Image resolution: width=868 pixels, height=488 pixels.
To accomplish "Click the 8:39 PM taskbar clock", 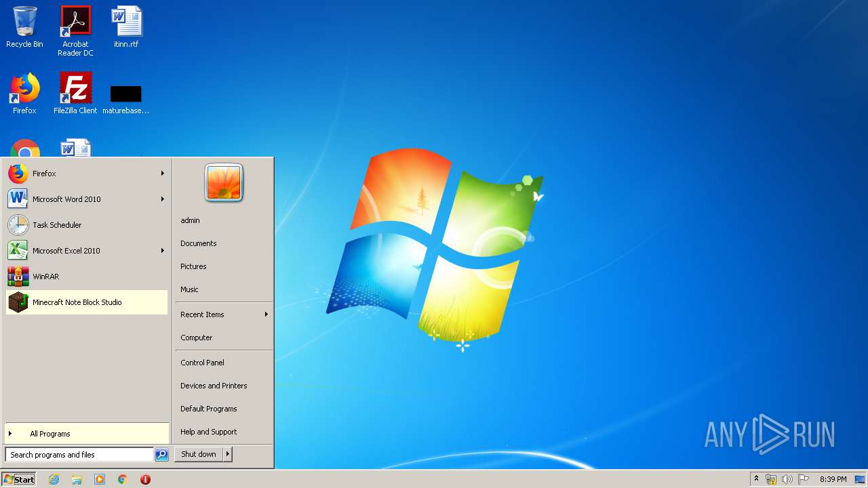I will coord(833,479).
